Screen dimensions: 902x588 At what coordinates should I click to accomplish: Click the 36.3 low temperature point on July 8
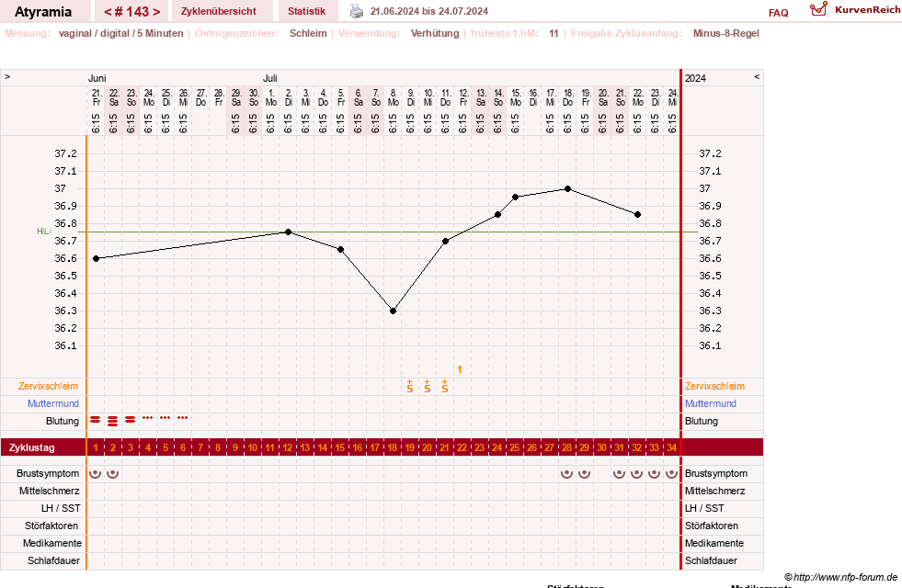coord(393,311)
